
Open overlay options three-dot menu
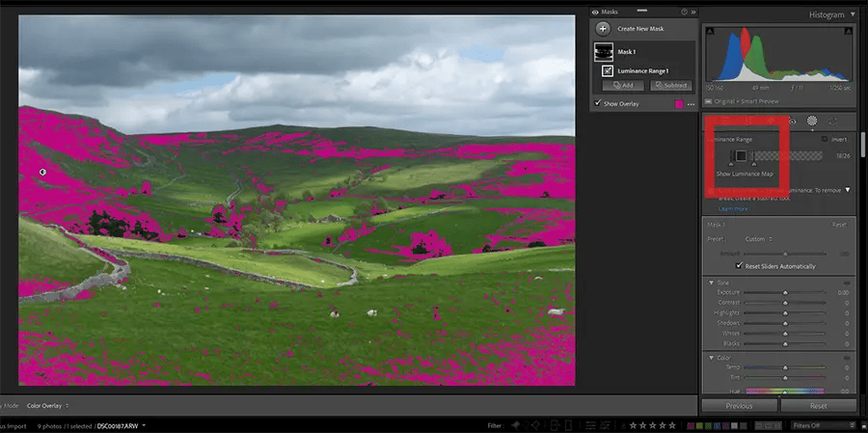691,104
